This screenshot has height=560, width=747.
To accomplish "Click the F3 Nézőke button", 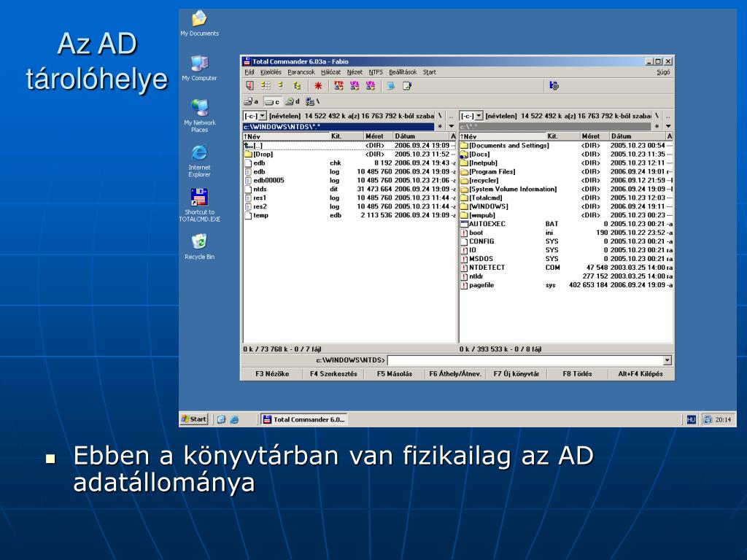I will [272, 374].
